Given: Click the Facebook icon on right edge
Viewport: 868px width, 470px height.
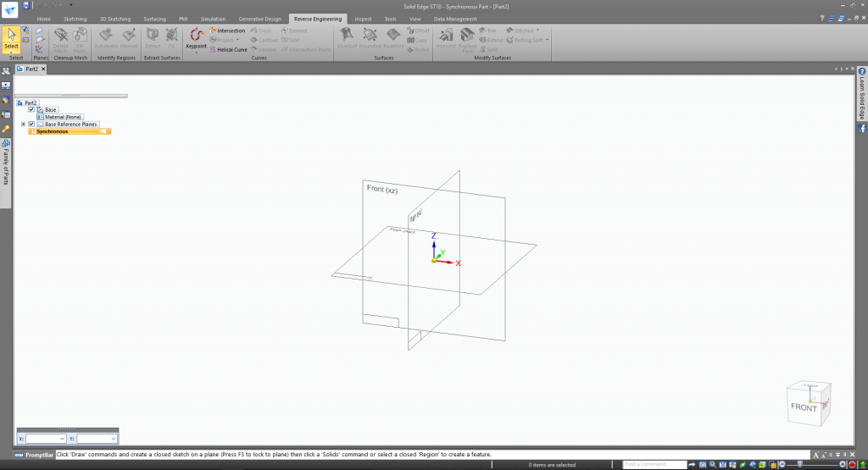Looking at the screenshot, I should coord(862,128).
